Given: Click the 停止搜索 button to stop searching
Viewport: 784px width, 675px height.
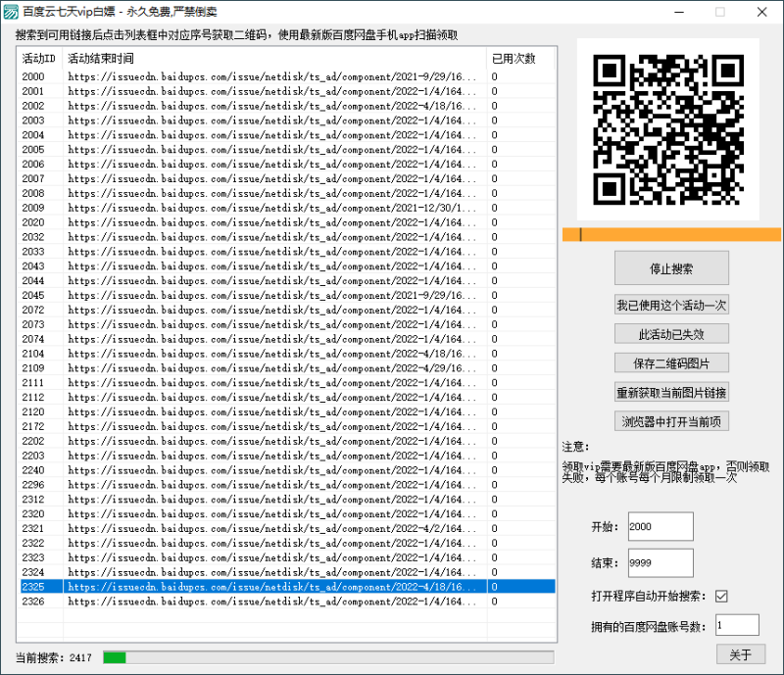Looking at the screenshot, I should coord(670,267).
